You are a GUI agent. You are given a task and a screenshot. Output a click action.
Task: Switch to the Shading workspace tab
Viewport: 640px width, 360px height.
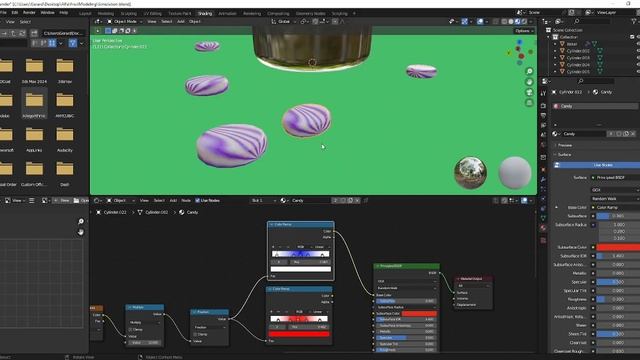205,13
